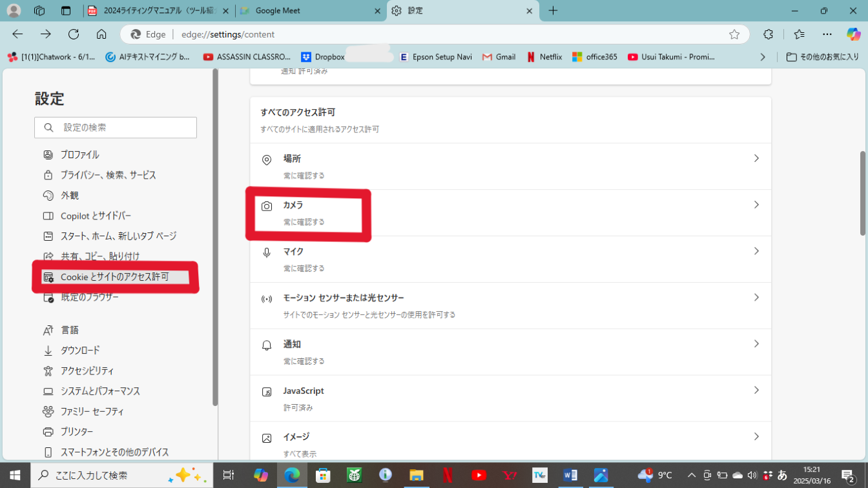Open the favorites list icon
Image resolution: width=868 pixels, height=488 pixels.
point(800,34)
